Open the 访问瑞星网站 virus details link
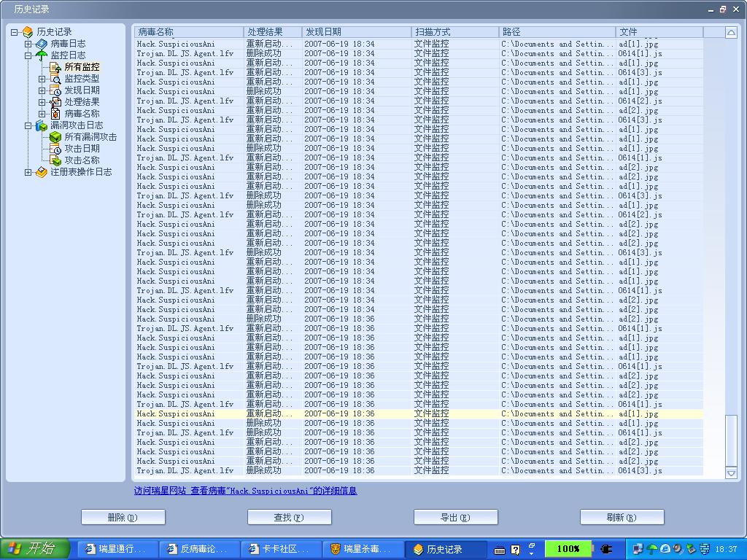Viewport: 747px width, 560px height. 245,491
